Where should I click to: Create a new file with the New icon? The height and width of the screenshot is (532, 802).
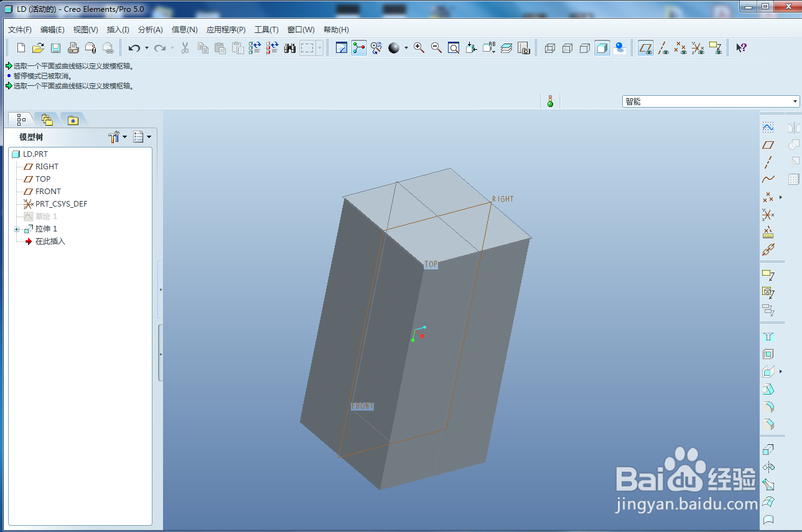(21, 48)
